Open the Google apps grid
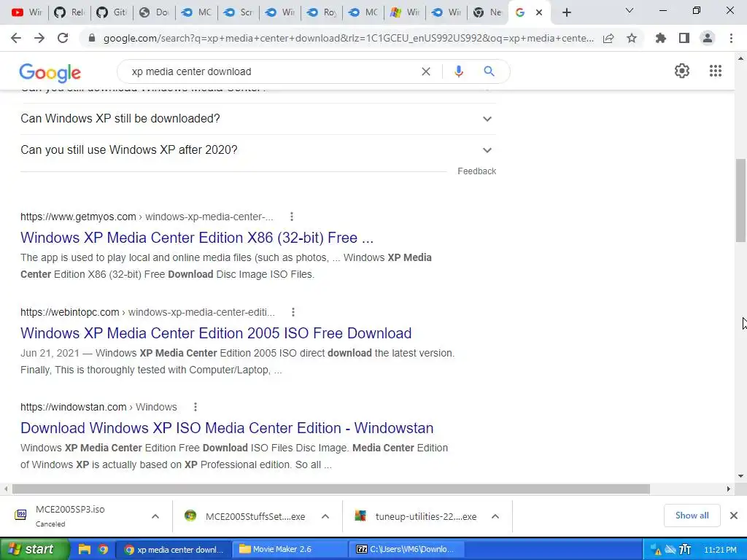 pos(715,71)
